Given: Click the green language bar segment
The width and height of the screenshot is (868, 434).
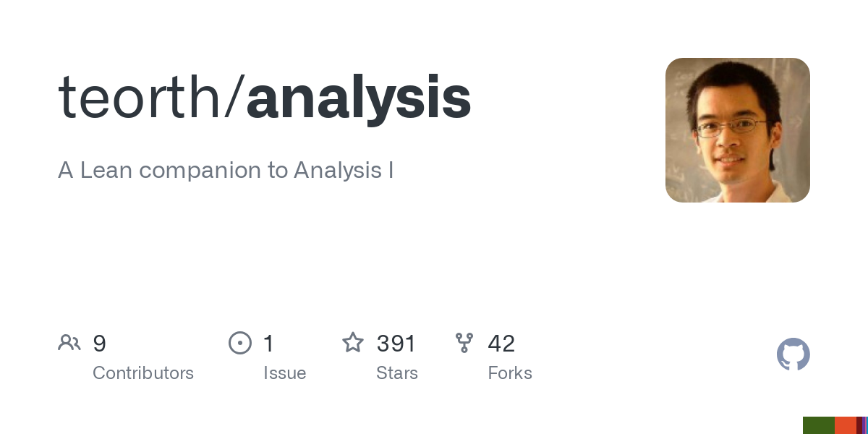Looking at the screenshot, I should click(819, 425).
